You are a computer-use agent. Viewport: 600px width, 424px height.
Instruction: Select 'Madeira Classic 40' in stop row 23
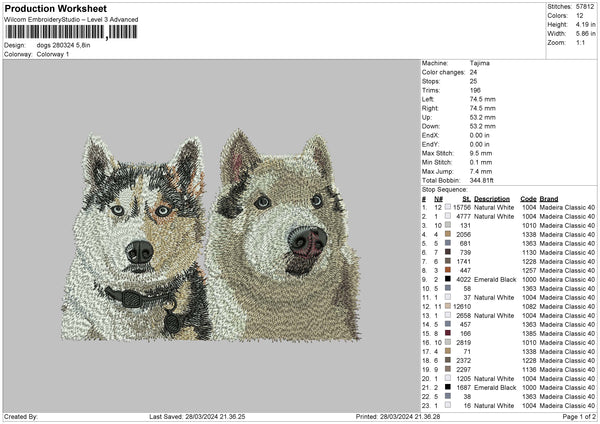[x=567, y=406]
